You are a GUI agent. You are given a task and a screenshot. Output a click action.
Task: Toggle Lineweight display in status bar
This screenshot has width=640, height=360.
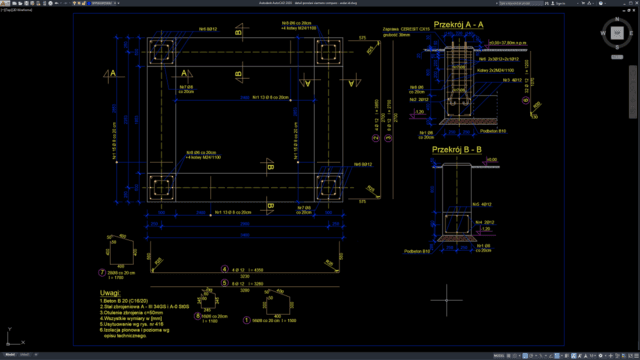[x=567, y=356]
